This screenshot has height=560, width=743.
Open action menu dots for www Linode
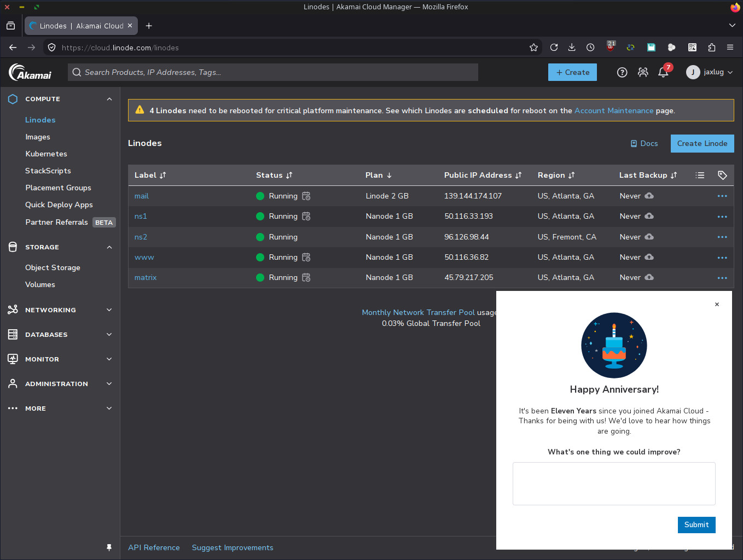click(x=722, y=257)
